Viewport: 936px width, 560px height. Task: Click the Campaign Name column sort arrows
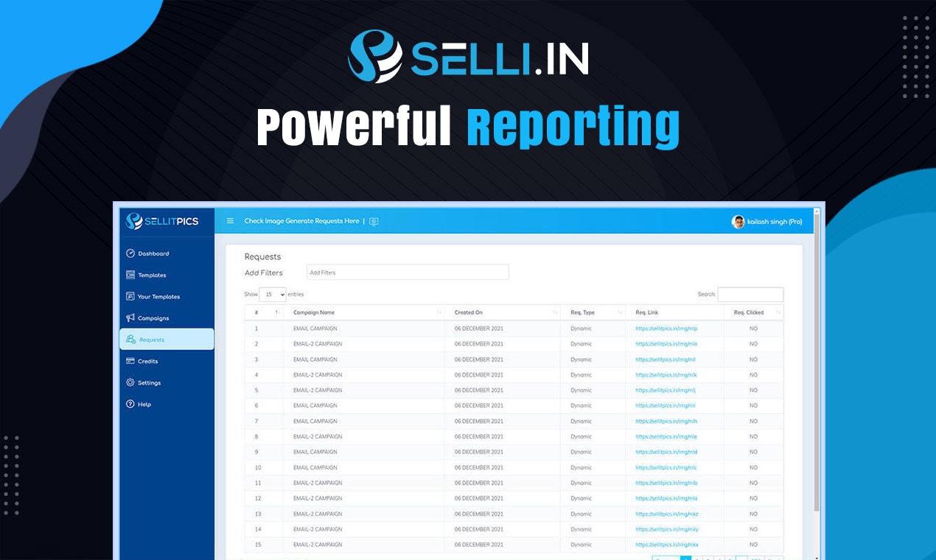[x=439, y=312]
